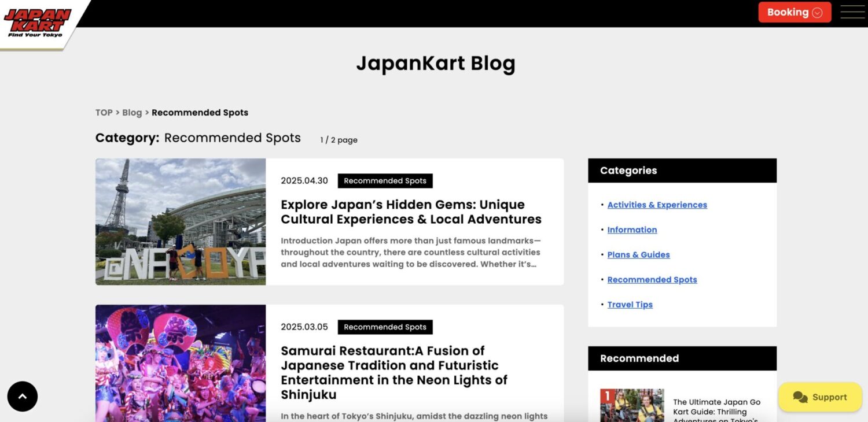Click the Japan Kart logo
Image resolution: width=868 pixels, height=422 pixels.
pyautogui.click(x=38, y=23)
